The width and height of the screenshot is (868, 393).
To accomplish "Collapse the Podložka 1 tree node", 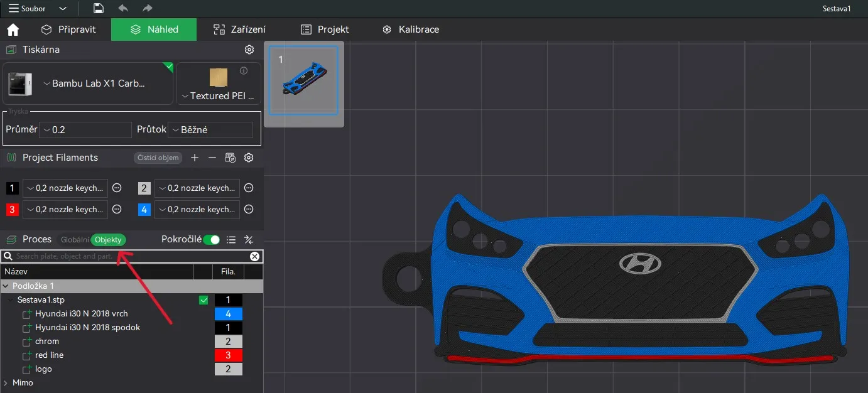I will [8, 286].
